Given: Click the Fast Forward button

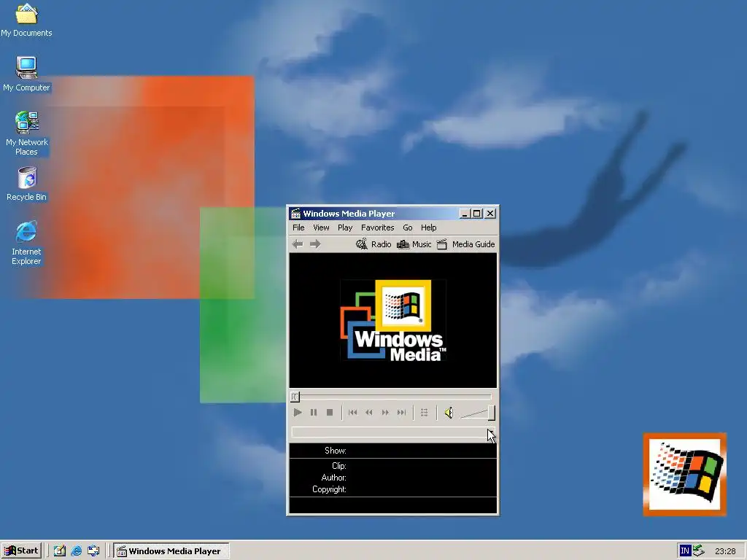Looking at the screenshot, I should click(x=385, y=413).
